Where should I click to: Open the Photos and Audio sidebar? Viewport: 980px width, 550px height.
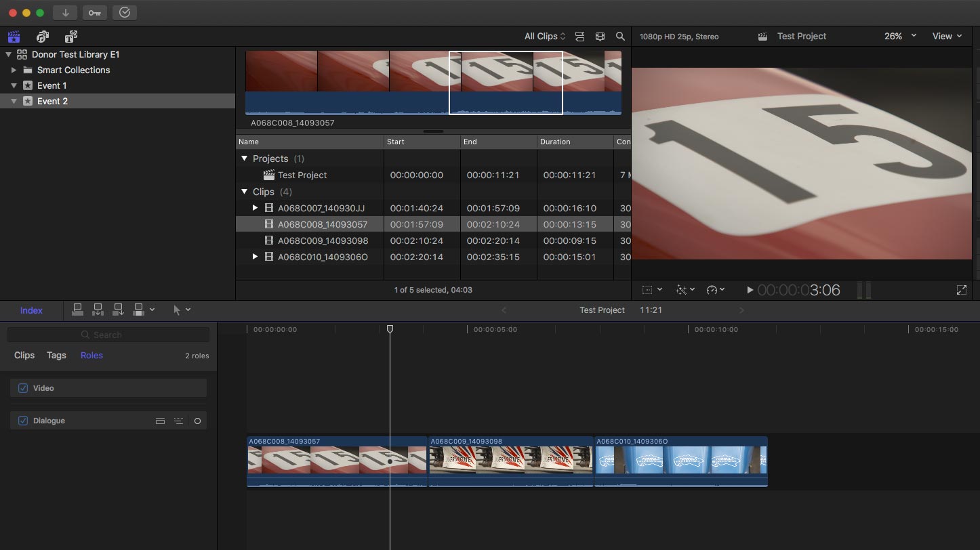(x=43, y=37)
